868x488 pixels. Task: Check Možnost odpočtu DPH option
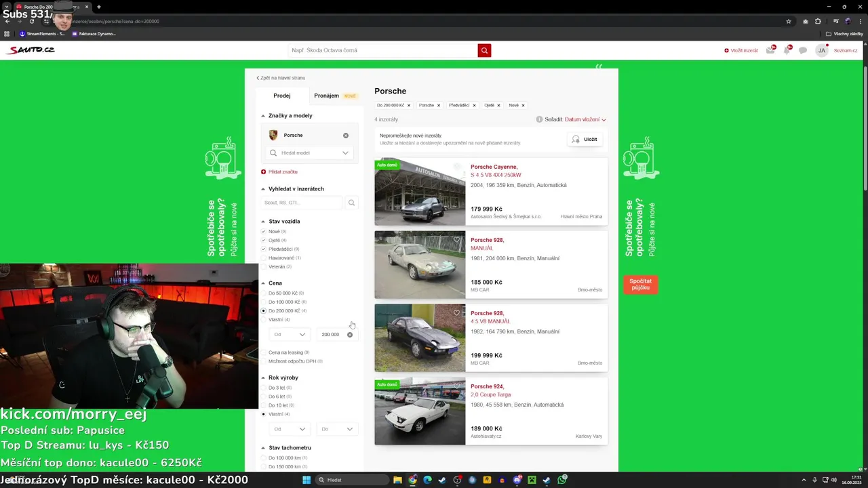coord(264,362)
